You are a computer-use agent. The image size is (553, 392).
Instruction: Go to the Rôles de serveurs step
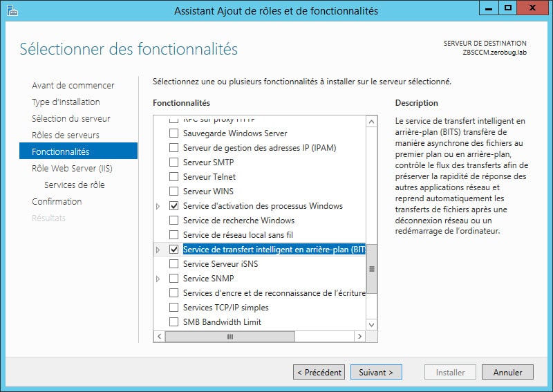click(x=66, y=135)
